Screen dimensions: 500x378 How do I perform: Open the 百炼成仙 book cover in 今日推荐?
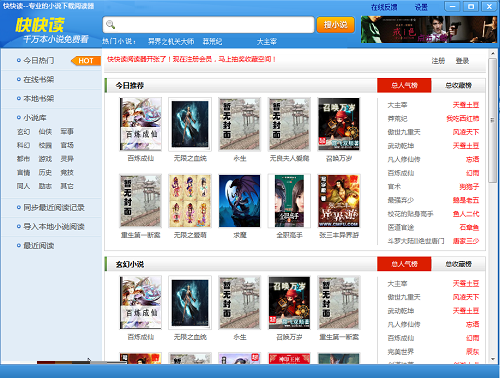coord(140,124)
